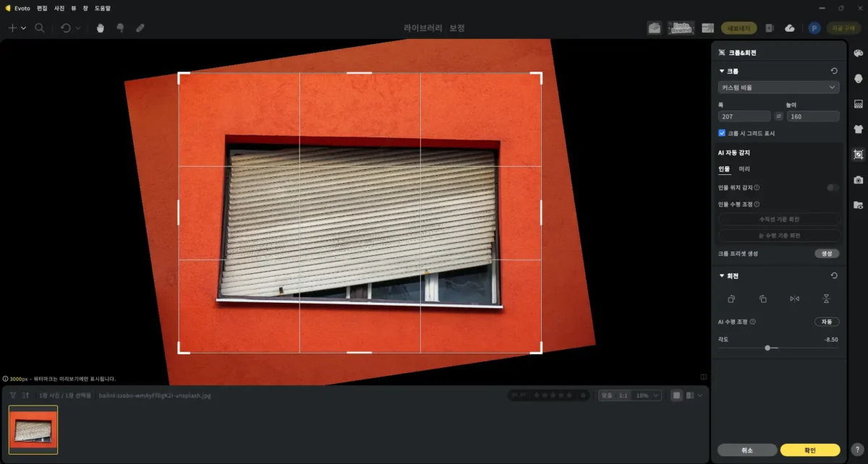
Task: Flip the image horizontally
Action: click(794, 298)
